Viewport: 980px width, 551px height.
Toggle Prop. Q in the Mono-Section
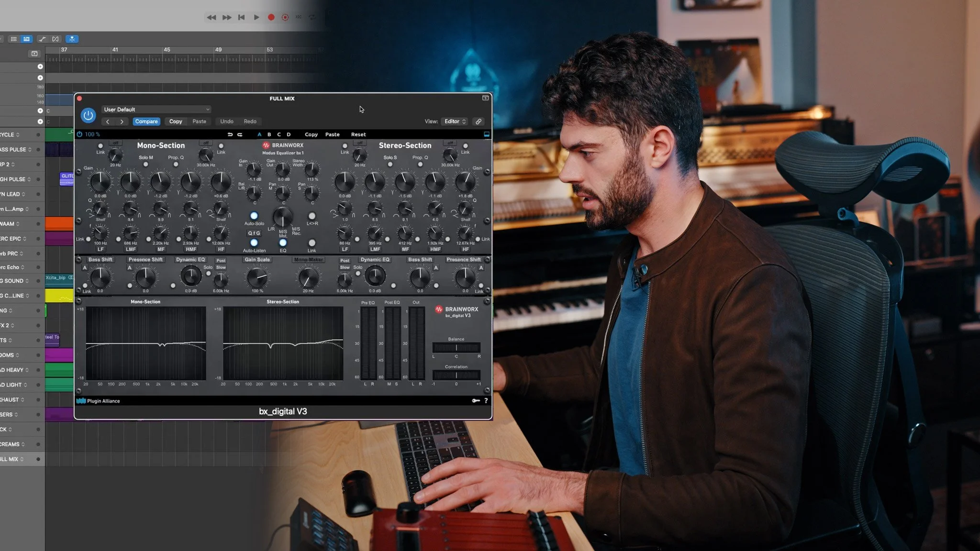(176, 165)
